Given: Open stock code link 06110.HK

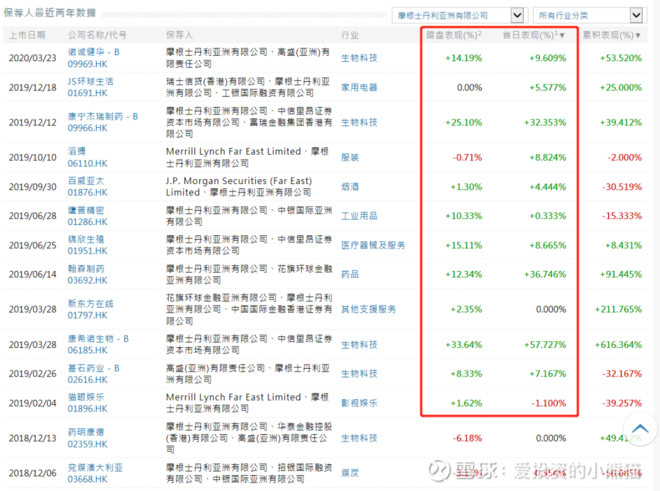Looking at the screenshot, I should 88,163.
